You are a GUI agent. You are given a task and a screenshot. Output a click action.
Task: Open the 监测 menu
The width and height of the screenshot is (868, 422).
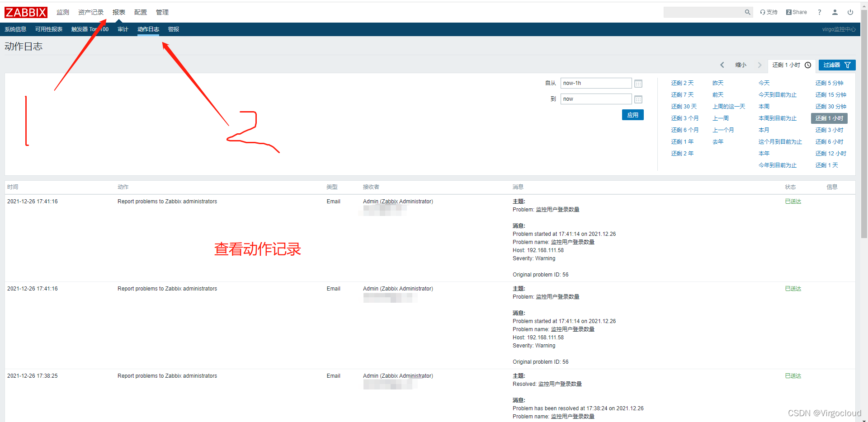coord(63,12)
